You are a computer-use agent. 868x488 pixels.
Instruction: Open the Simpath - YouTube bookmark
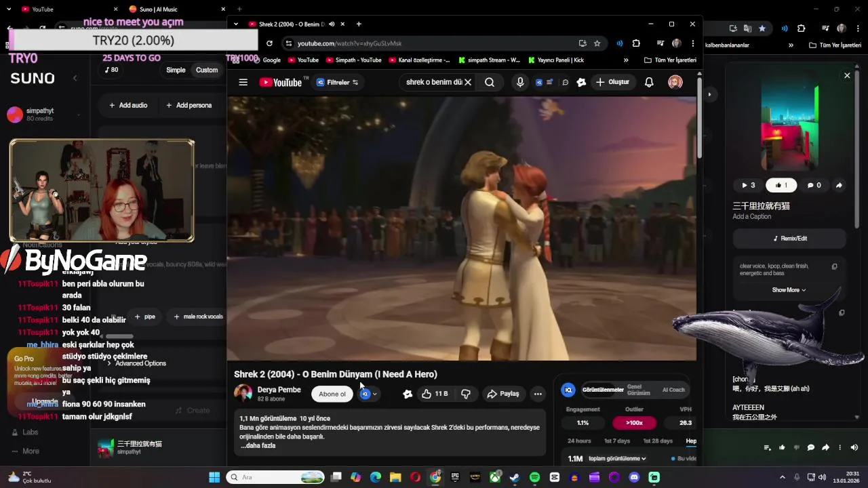point(353,60)
